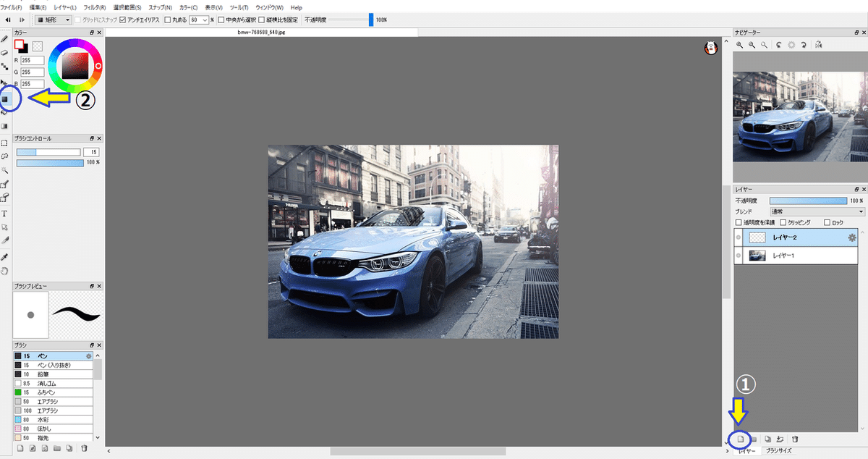Open settings gear on レイヤー2
Image resolution: width=868 pixels, height=459 pixels.
[x=852, y=237]
